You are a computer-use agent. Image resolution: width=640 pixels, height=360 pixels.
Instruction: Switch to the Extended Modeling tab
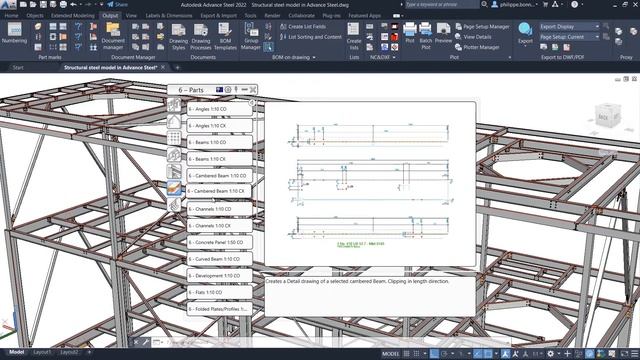(73, 16)
